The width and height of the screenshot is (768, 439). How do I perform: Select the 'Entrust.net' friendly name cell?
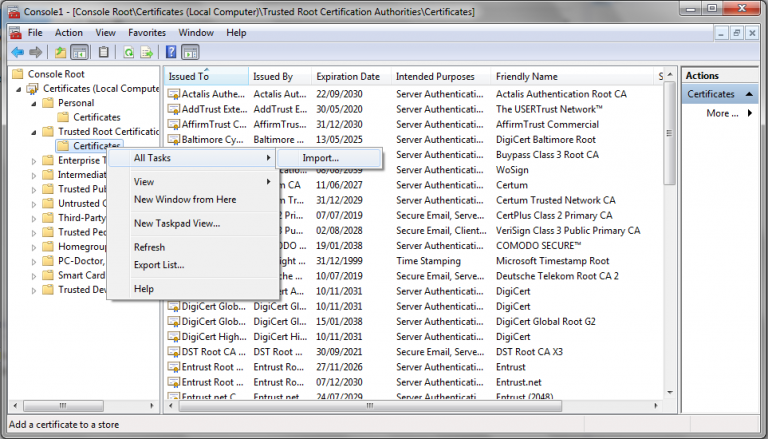[519, 382]
